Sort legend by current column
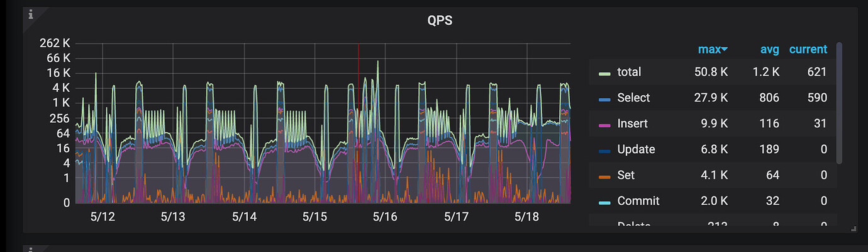 (808, 49)
